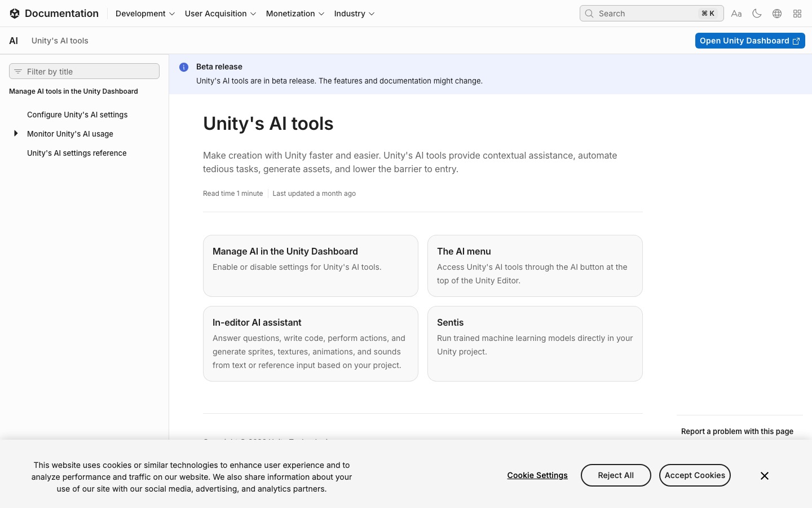Click the 'Last updated a month ago' text
This screenshot has height=508, width=812.
pyautogui.click(x=314, y=194)
